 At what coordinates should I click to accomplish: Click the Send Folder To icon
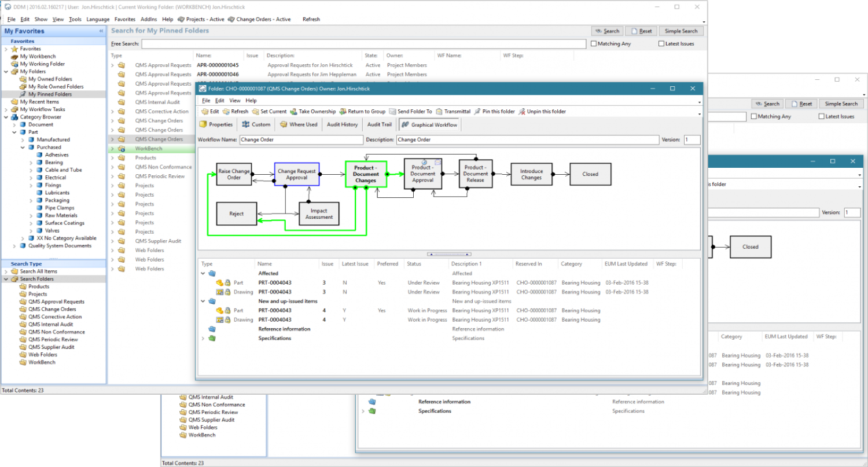pyautogui.click(x=393, y=112)
